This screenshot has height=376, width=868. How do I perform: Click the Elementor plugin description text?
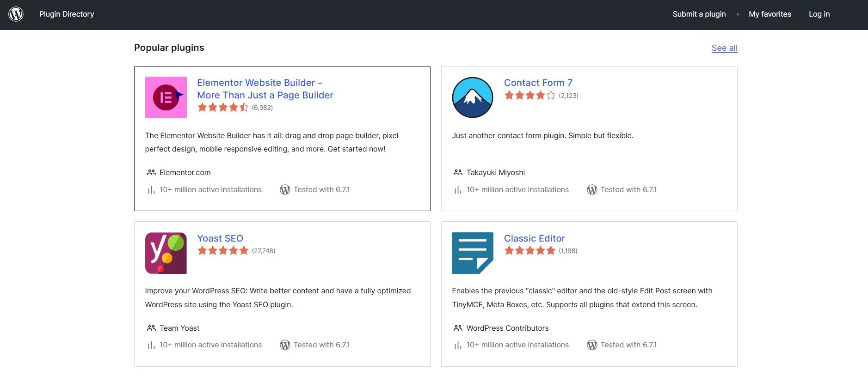pos(271,142)
